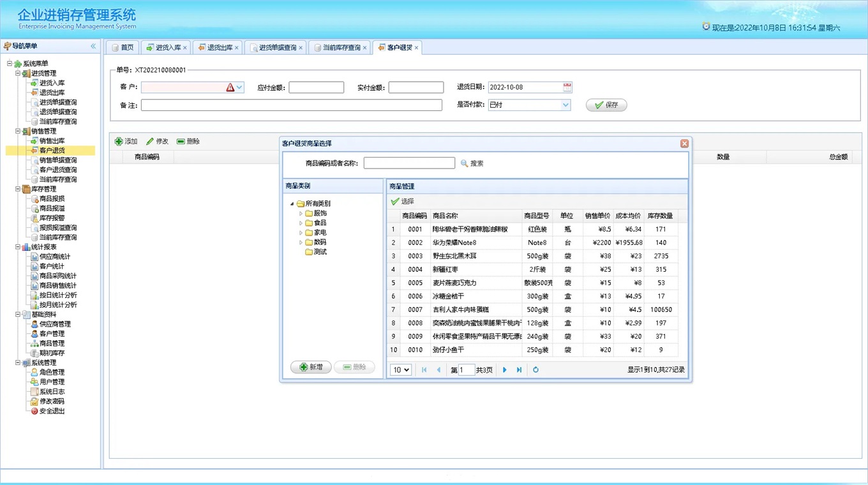
Task: Jump to last page in product grid
Action: point(520,369)
